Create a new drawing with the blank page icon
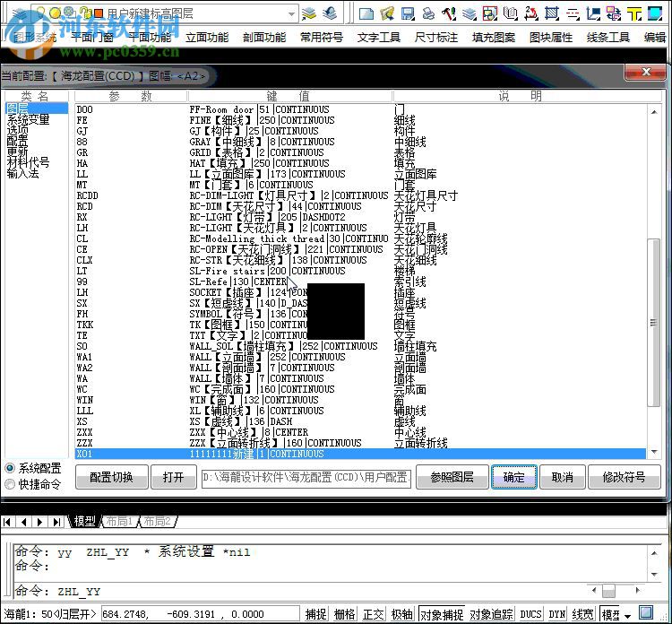This screenshot has width=672, height=624. coord(366,13)
